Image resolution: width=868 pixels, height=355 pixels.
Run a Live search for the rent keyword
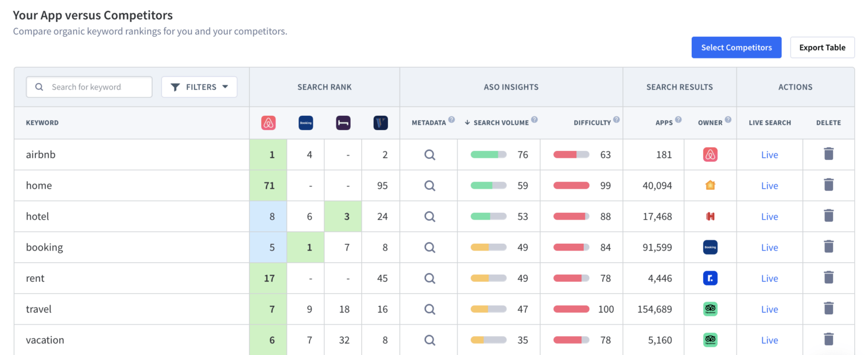tap(769, 278)
